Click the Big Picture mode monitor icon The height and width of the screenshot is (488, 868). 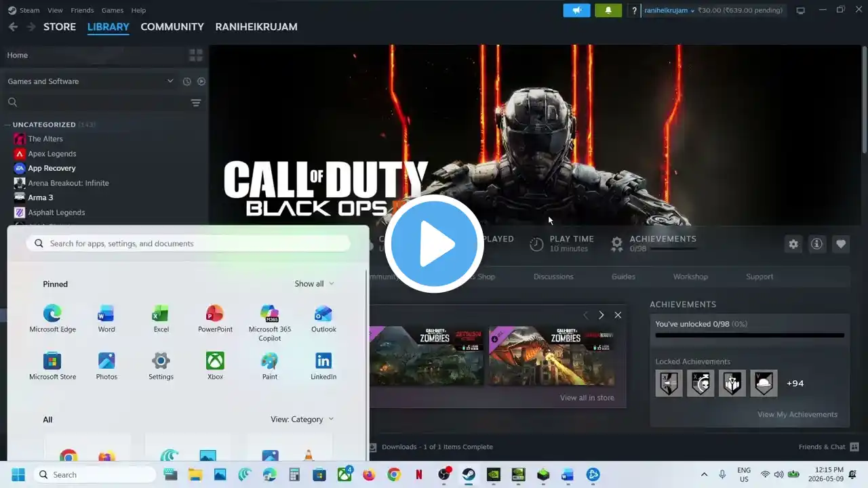801,10
